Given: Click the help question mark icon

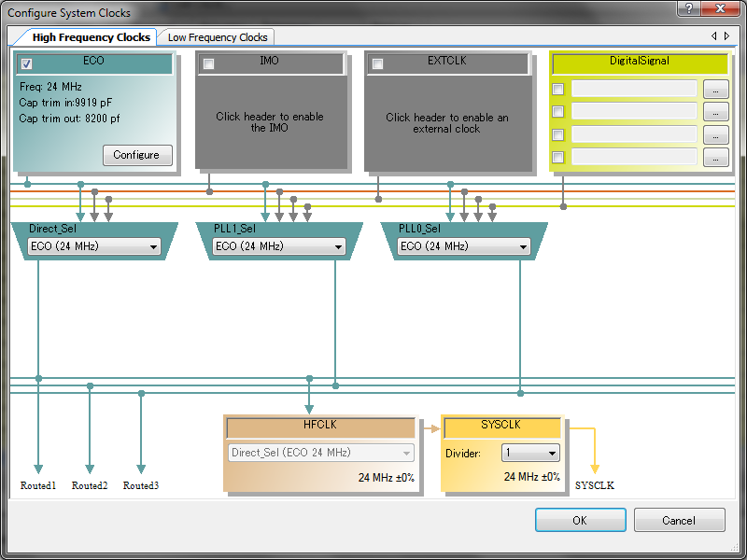Looking at the screenshot, I should click(x=689, y=7).
